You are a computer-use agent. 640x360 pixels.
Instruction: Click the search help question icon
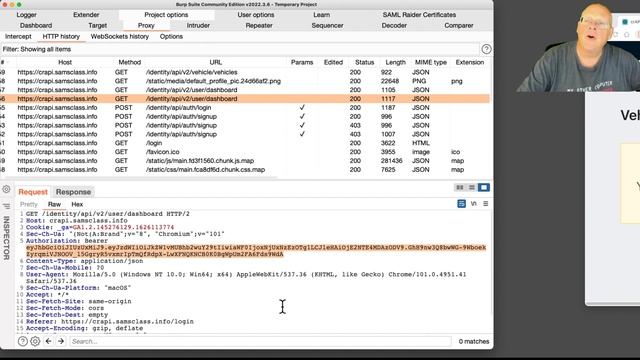(23, 341)
